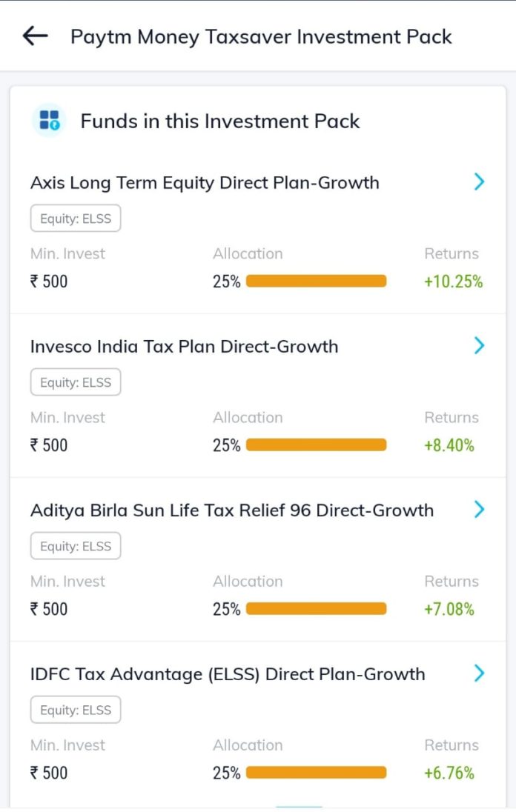
Task: Tap Equity: ELSS tag under Invesco fund
Action: point(76,382)
